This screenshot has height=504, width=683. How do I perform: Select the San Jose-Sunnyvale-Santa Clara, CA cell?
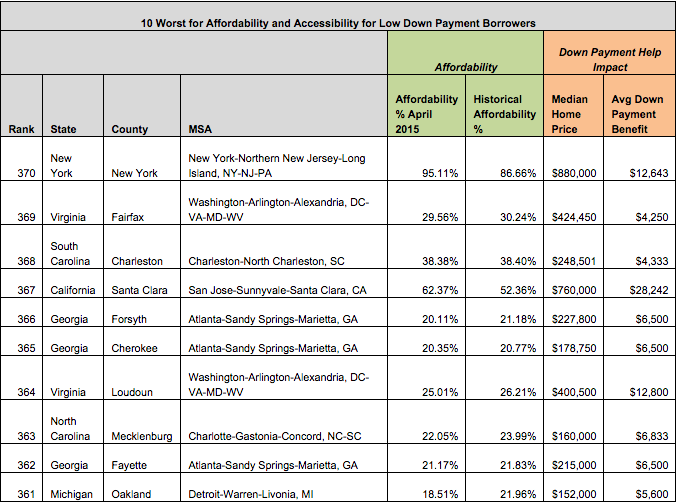276,290
